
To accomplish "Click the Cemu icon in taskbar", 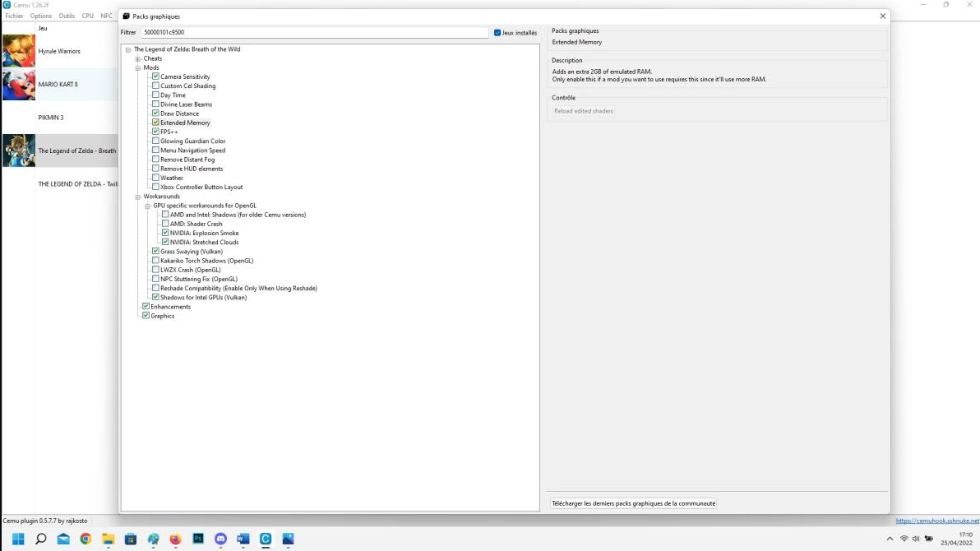I will 266,539.
